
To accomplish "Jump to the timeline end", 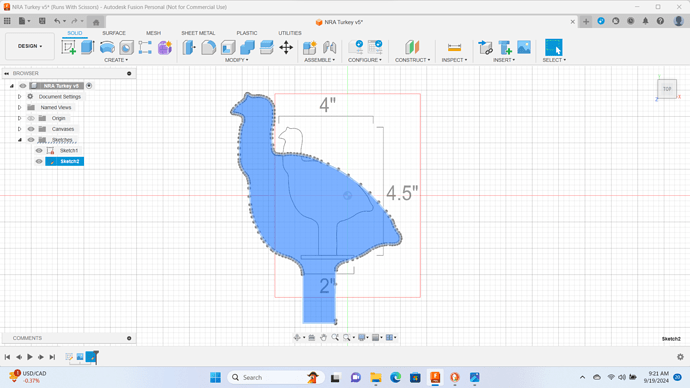I will (x=52, y=357).
